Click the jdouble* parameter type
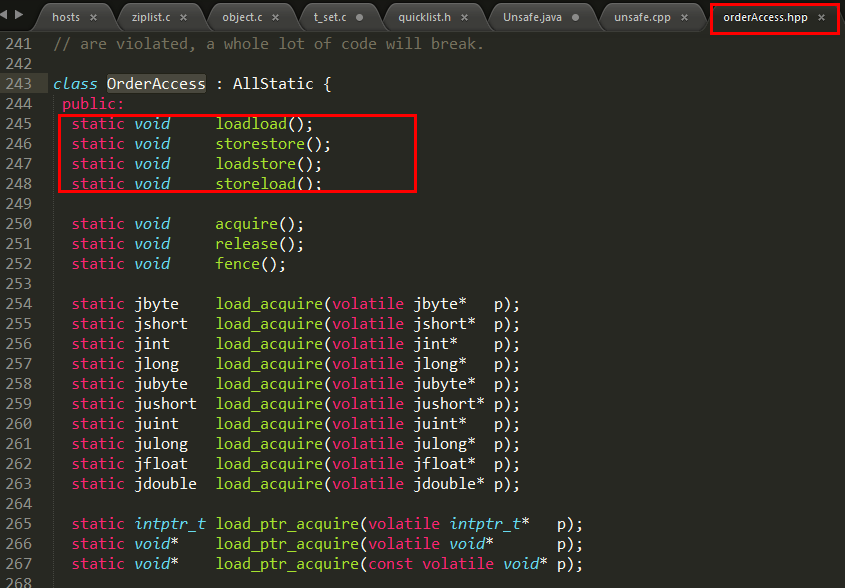Image resolution: width=845 pixels, height=588 pixels. coord(449,483)
